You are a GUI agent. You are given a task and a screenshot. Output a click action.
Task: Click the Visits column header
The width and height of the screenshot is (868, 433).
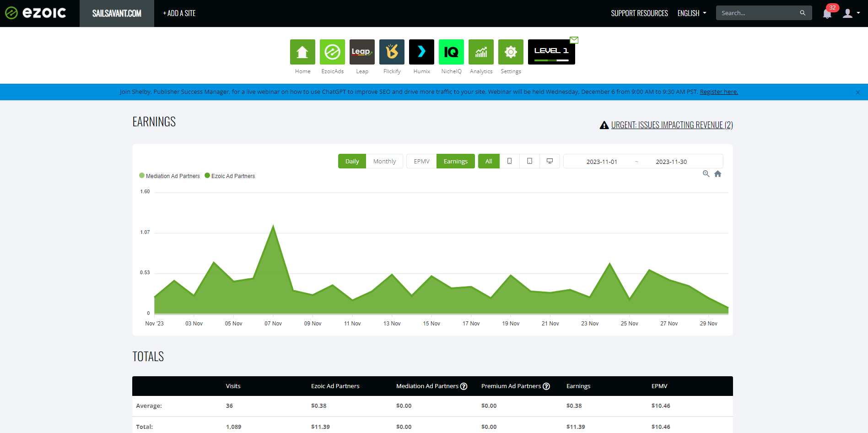tap(233, 386)
